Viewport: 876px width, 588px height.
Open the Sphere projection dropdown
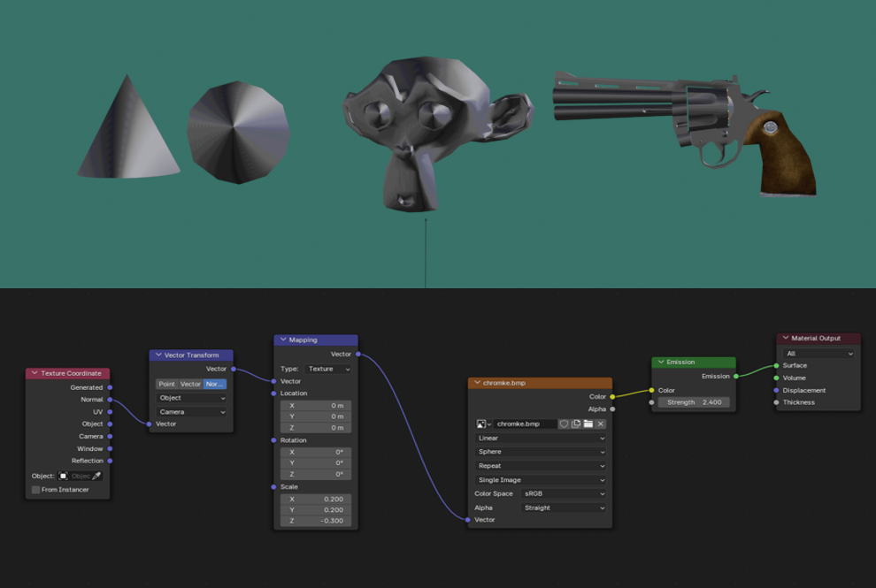541,452
